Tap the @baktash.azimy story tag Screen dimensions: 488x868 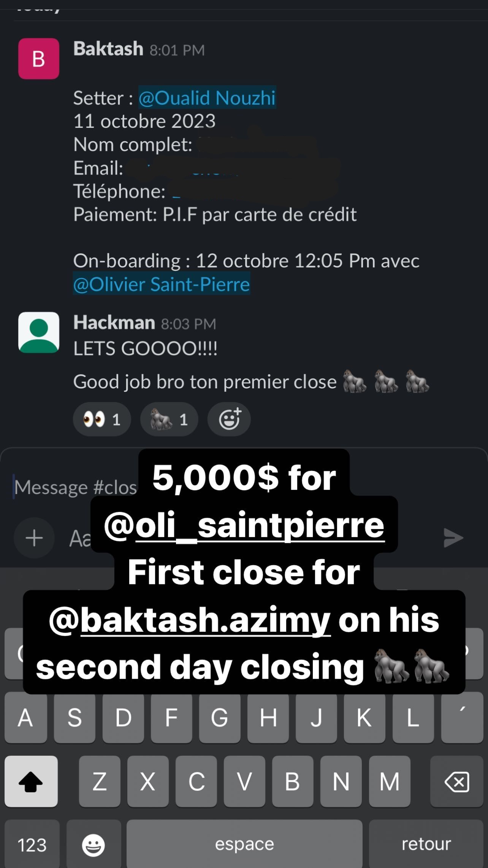point(190,620)
